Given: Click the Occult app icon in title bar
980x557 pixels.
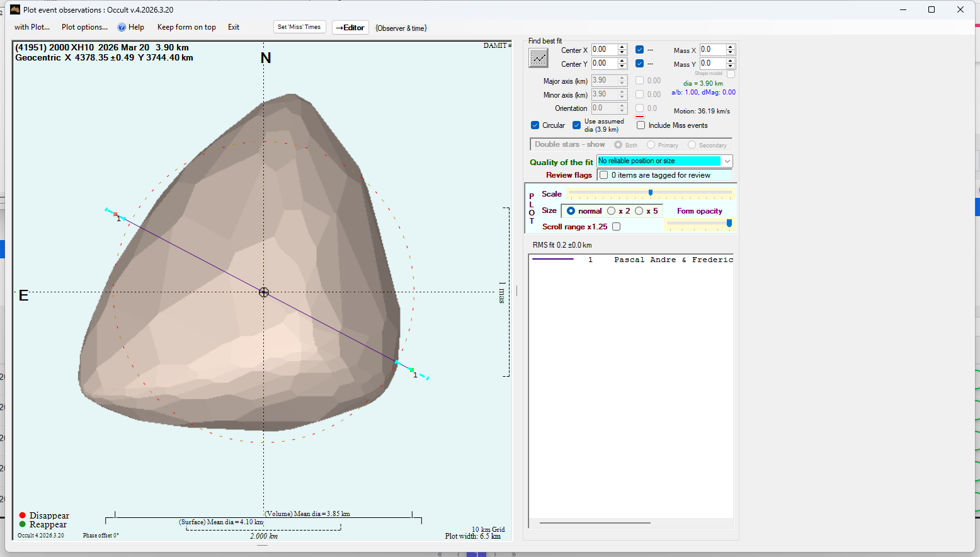Looking at the screenshot, I should point(15,9).
